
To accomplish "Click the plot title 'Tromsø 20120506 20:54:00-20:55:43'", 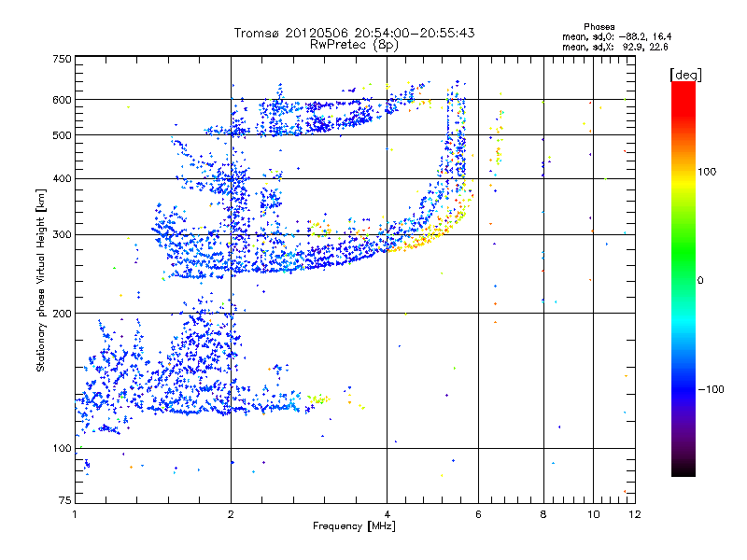I will pyautogui.click(x=354, y=33).
